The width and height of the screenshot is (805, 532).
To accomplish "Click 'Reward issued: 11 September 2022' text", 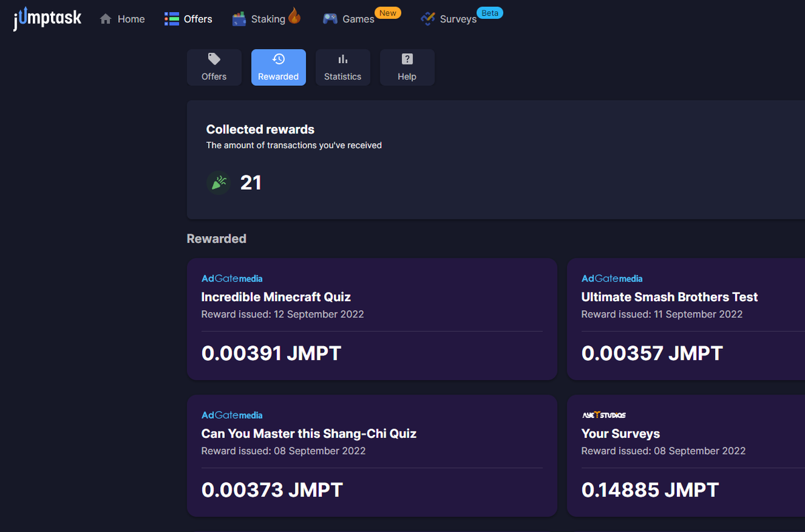I will tap(662, 314).
